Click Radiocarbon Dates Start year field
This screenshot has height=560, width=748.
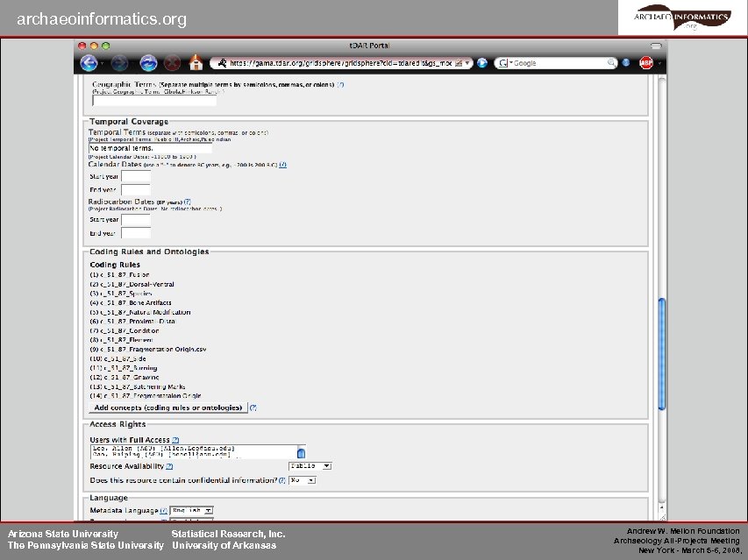coord(136,220)
